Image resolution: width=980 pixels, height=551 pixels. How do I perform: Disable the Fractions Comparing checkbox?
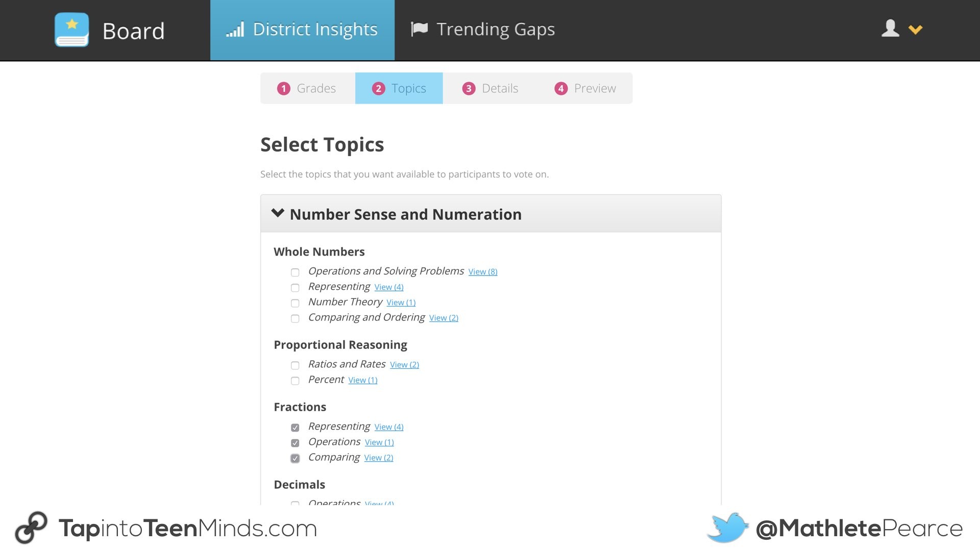point(294,458)
